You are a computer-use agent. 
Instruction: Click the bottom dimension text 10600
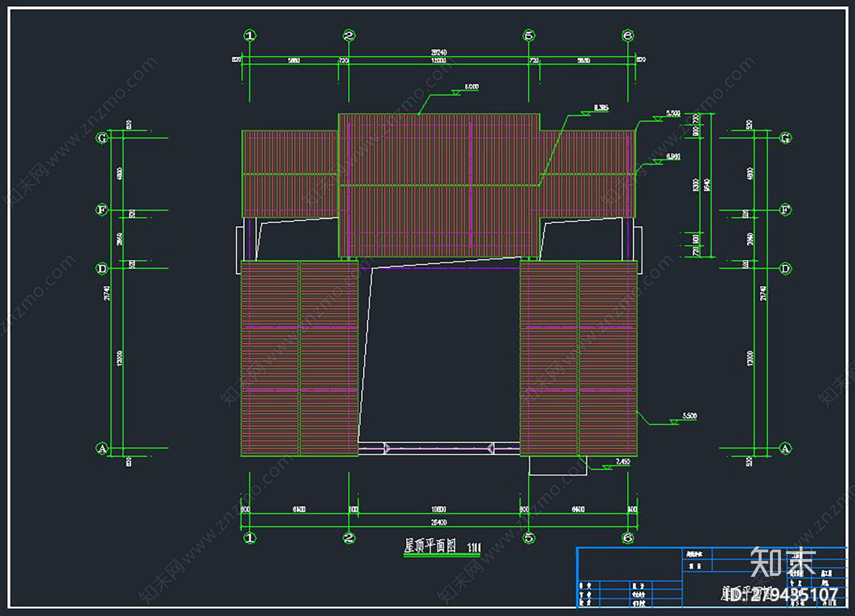(439, 510)
